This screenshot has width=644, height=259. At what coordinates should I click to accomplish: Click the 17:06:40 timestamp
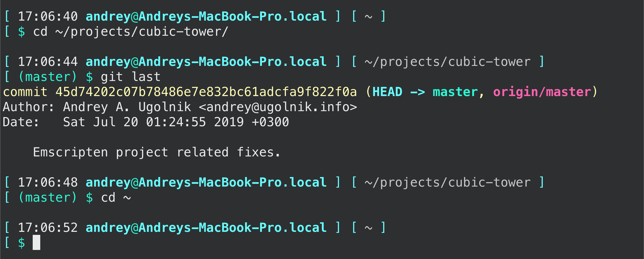pyautogui.click(x=48, y=16)
